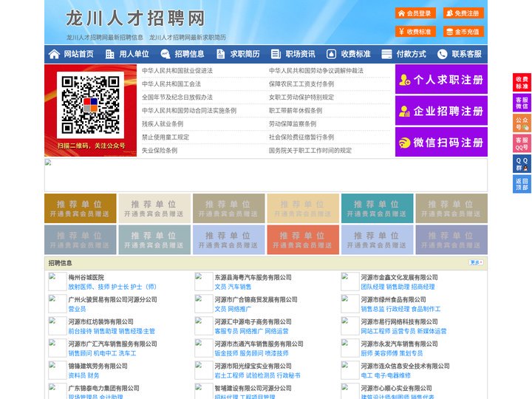Click the card icon beside 付款方式
This screenshot has width=532, height=399.
pyautogui.click(x=386, y=54)
